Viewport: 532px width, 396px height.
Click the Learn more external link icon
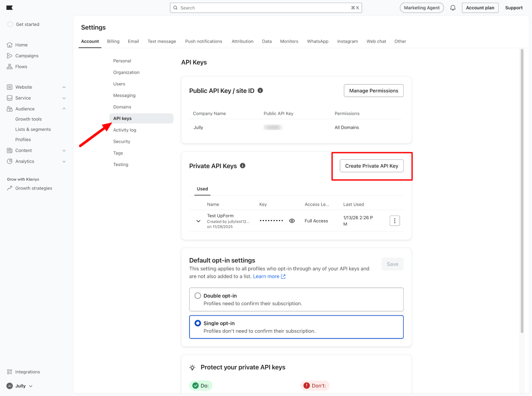pyautogui.click(x=283, y=277)
